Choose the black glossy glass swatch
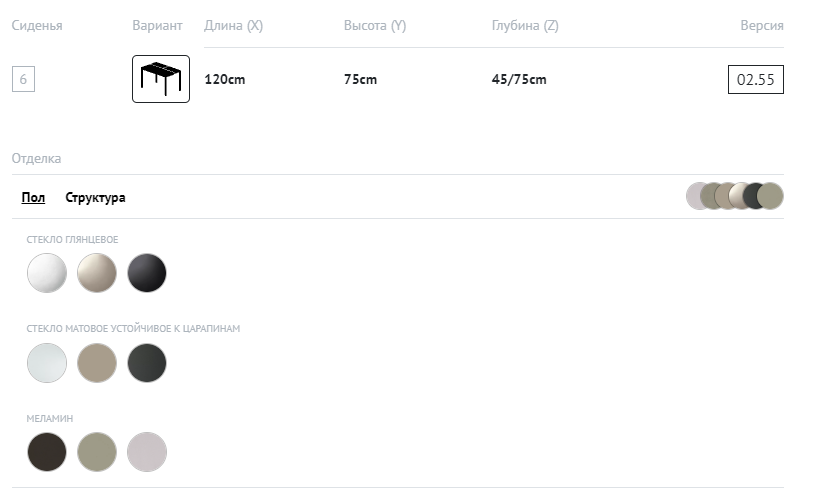This screenshot has width=829, height=498. 147,273
